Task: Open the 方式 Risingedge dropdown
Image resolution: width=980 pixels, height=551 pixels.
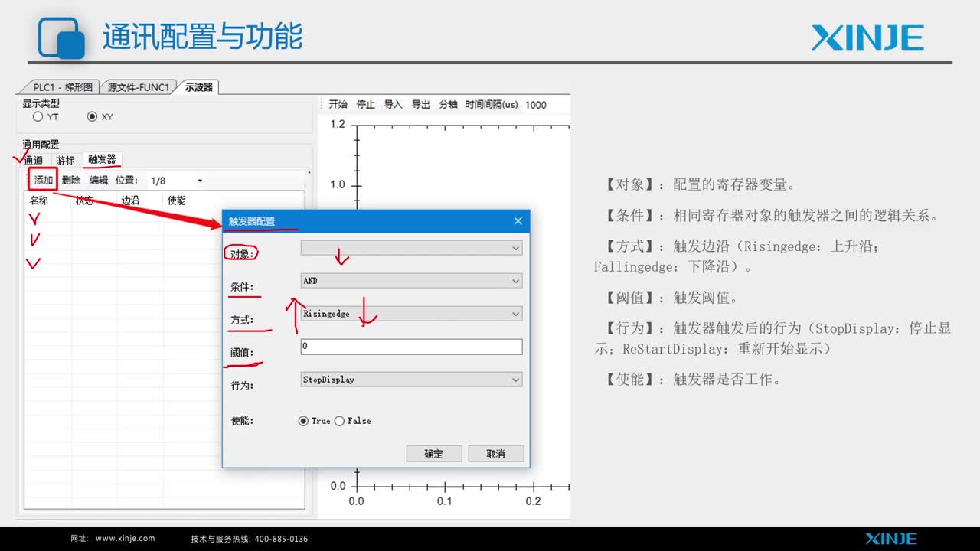Action: pyautogui.click(x=411, y=314)
